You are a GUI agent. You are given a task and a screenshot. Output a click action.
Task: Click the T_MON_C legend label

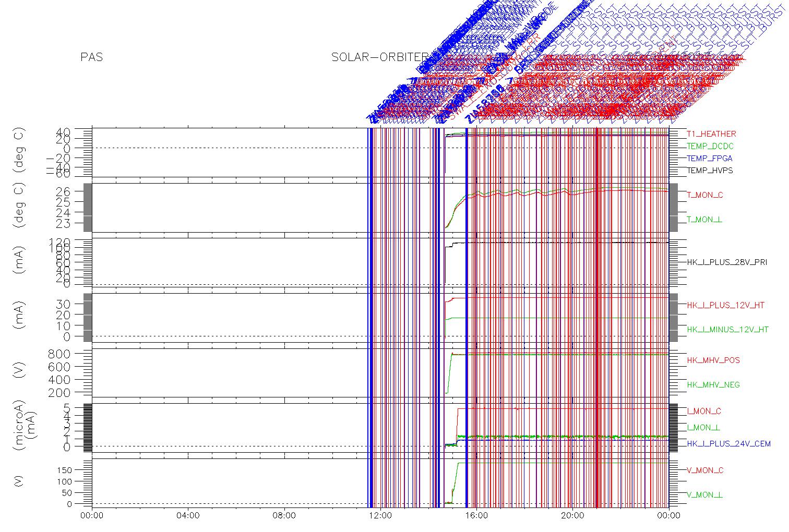pyautogui.click(x=705, y=195)
